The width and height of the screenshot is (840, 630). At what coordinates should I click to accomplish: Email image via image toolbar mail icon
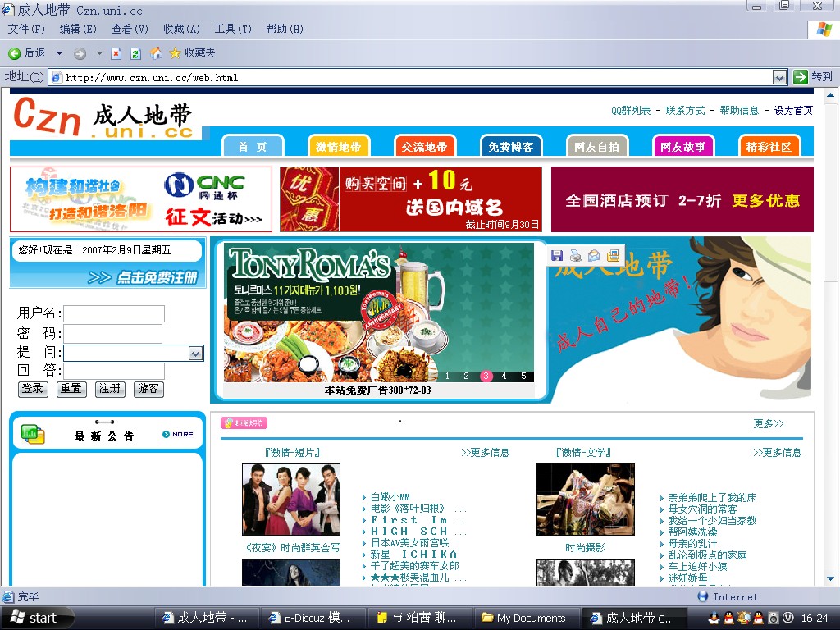point(594,256)
